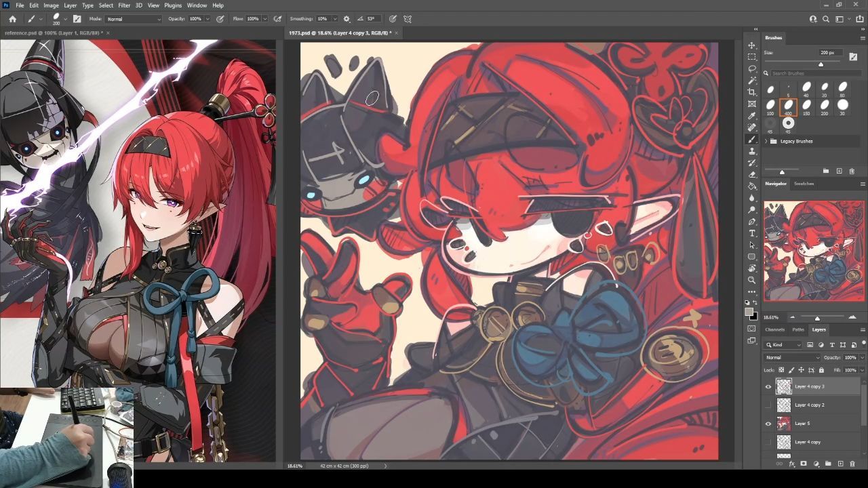Enable airbrush-style build-up icon

(277, 19)
